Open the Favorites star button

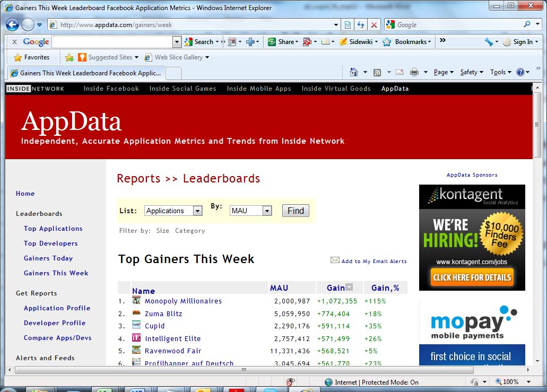[x=31, y=57]
